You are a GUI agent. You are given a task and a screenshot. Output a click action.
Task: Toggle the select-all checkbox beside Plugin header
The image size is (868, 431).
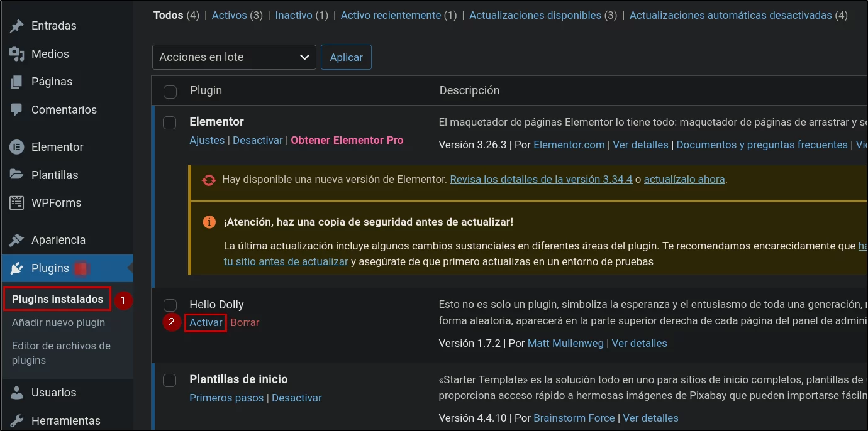(x=170, y=92)
